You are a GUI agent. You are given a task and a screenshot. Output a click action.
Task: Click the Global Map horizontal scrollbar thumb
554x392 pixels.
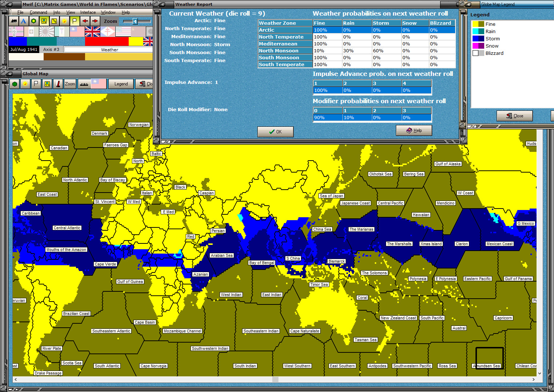[275, 379]
